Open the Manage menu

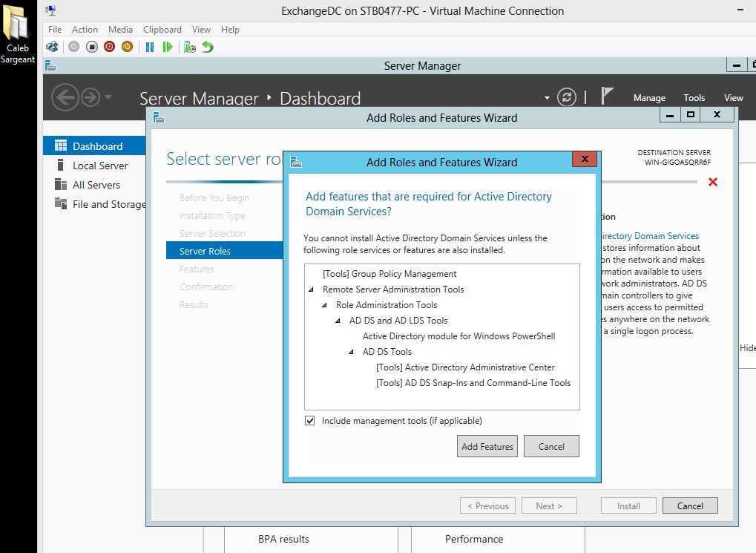click(x=649, y=98)
